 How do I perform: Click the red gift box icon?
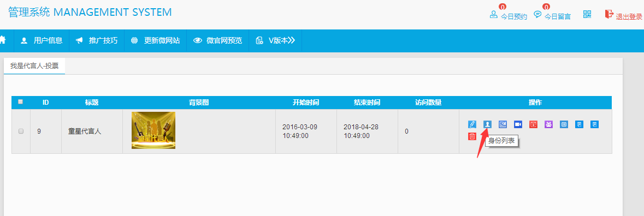pyautogui.click(x=533, y=124)
